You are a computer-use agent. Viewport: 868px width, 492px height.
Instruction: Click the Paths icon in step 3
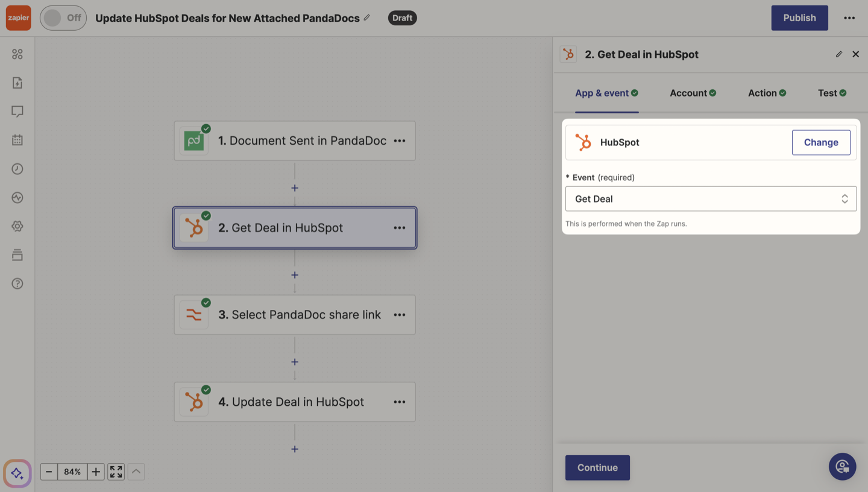coord(194,315)
